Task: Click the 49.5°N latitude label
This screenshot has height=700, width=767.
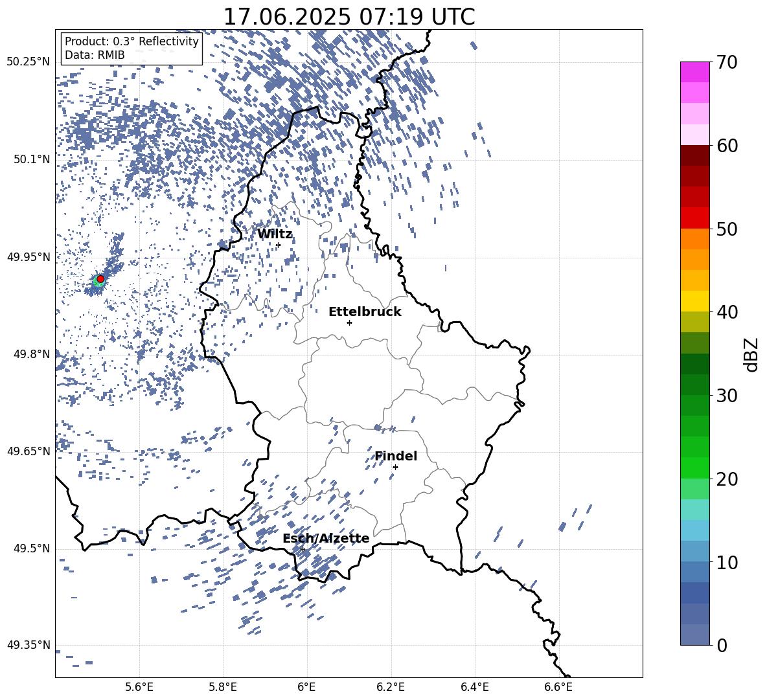Action: (32, 548)
